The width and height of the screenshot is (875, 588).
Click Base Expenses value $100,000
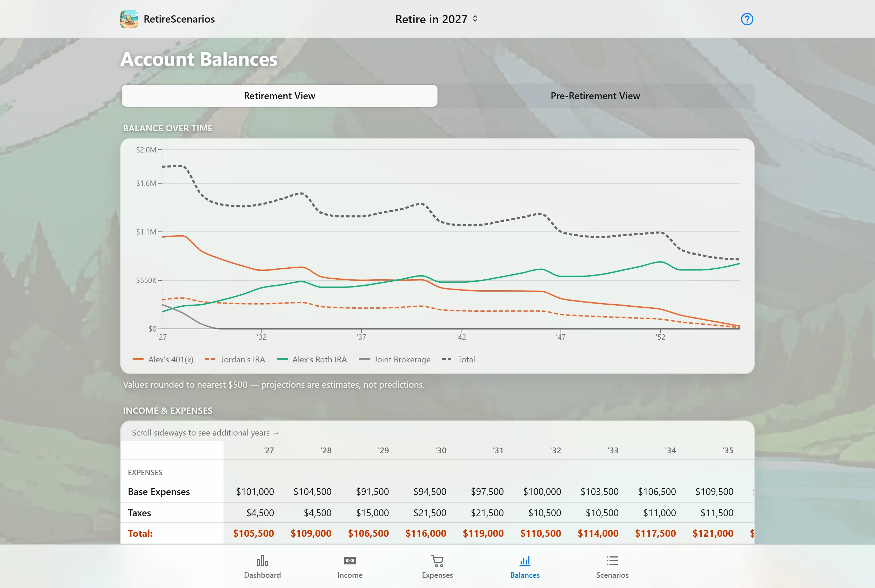pyautogui.click(x=542, y=492)
